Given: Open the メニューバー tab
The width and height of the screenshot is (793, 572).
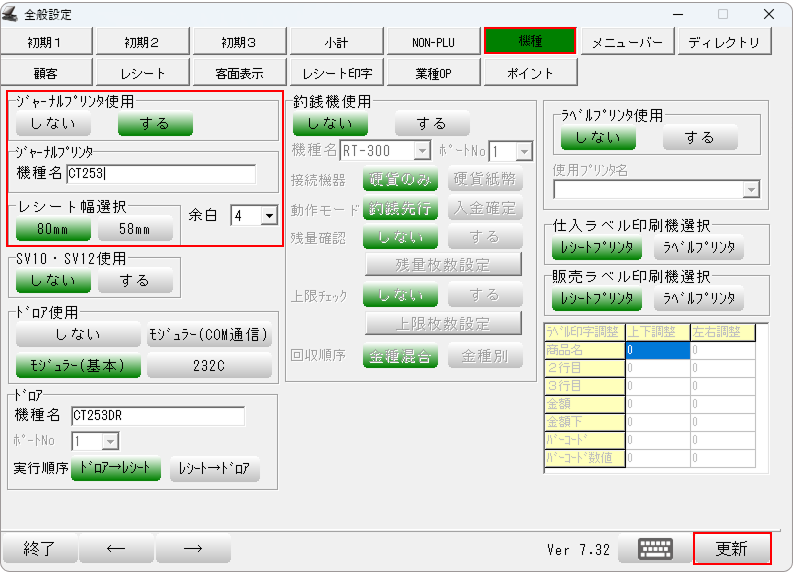Looking at the screenshot, I should pos(627,42).
